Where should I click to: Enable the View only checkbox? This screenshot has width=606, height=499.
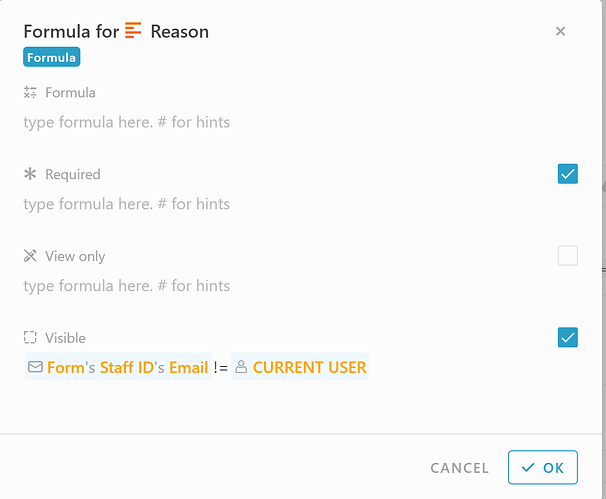(567, 255)
